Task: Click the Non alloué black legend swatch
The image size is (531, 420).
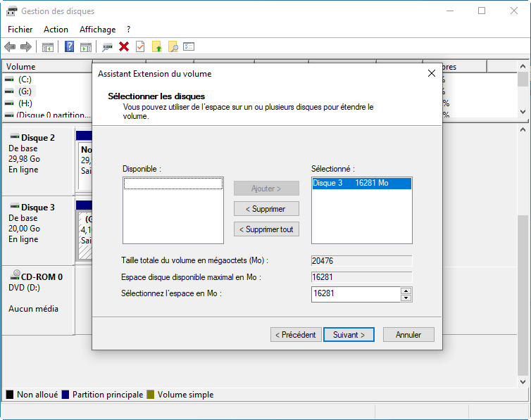Action: 10,394
